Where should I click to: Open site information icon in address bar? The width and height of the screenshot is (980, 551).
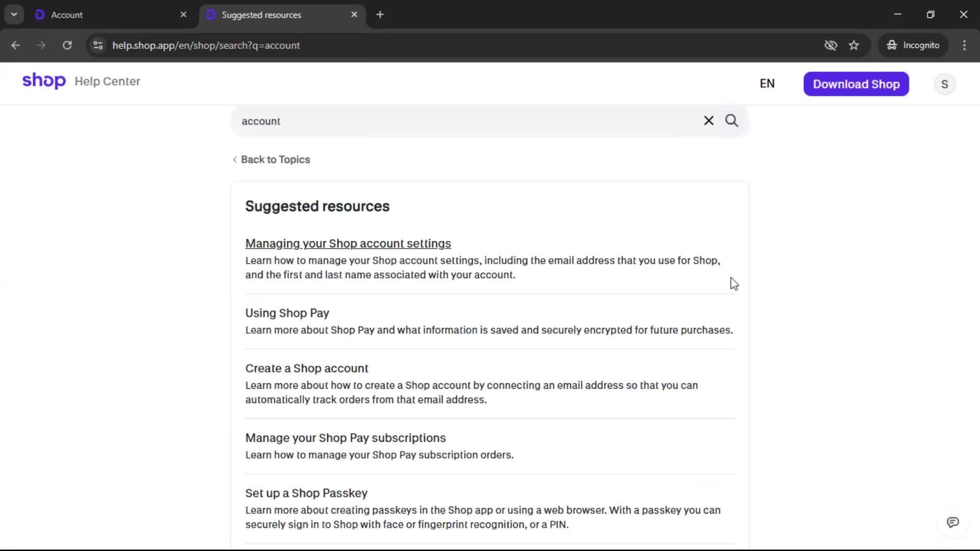[98, 45]
